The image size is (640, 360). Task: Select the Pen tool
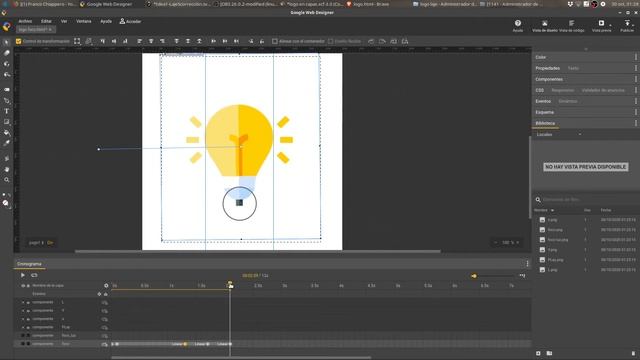tap(7, 100)
